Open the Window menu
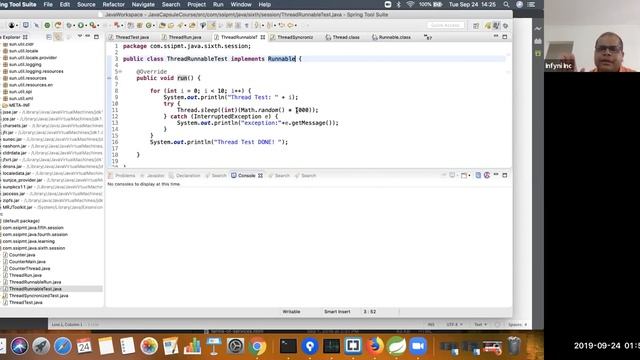The height and width of the screenshot is (360, 640). pyautogui.click(x=241, y=4)
